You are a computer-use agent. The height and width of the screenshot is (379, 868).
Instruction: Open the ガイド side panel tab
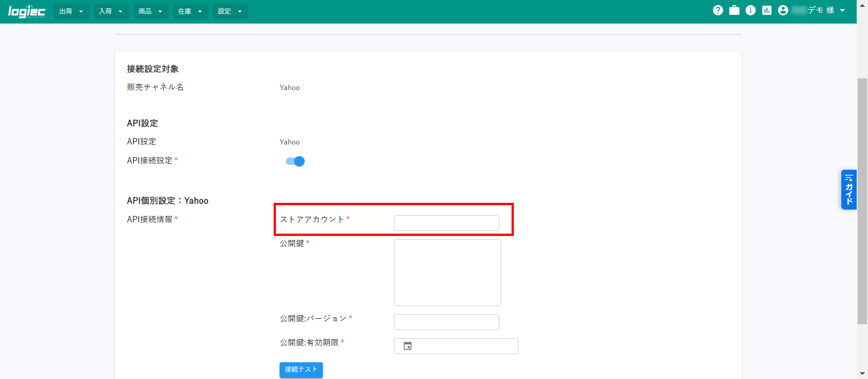click(x=849, y=190)
